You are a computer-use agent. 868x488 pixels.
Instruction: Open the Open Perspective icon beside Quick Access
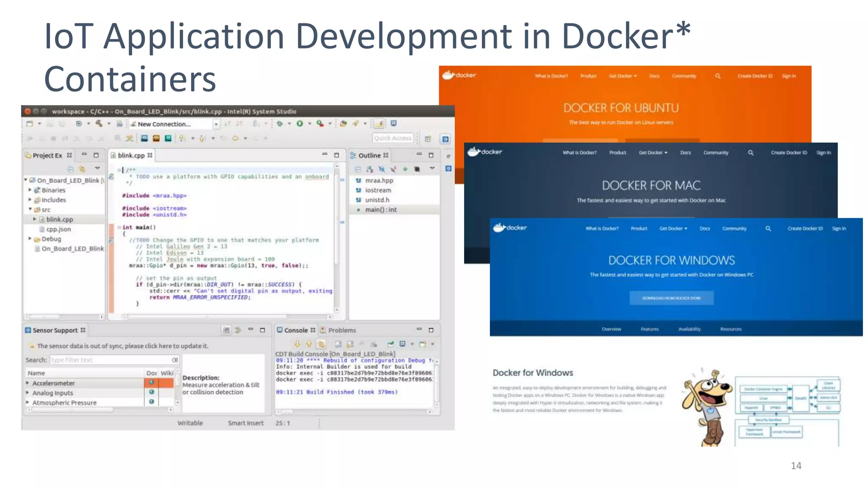tap(428, 139)
